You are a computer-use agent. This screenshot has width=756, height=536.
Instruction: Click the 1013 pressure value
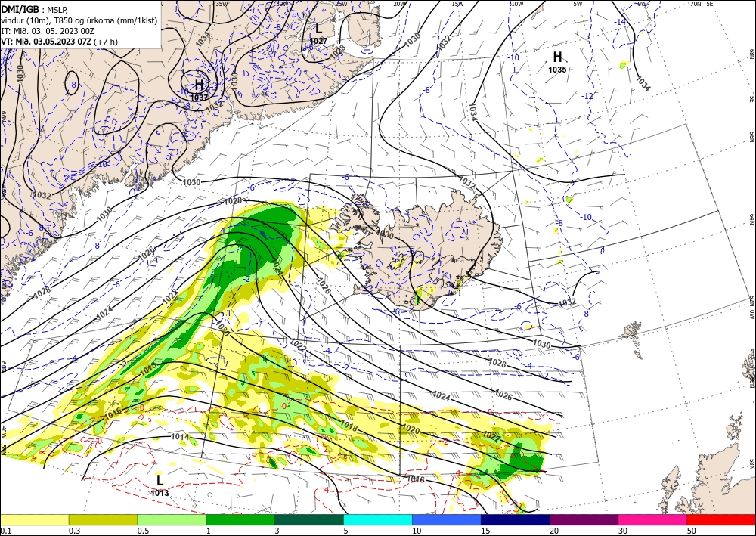160,493
